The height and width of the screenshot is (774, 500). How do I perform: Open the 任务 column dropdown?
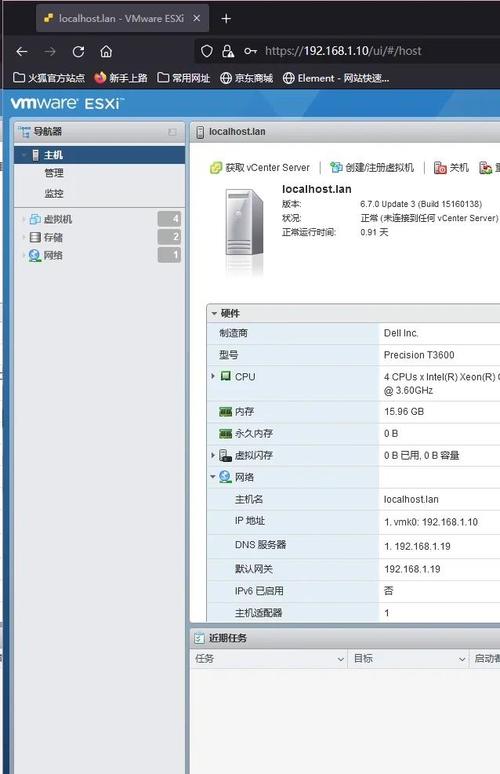click(x=340, y=659)
